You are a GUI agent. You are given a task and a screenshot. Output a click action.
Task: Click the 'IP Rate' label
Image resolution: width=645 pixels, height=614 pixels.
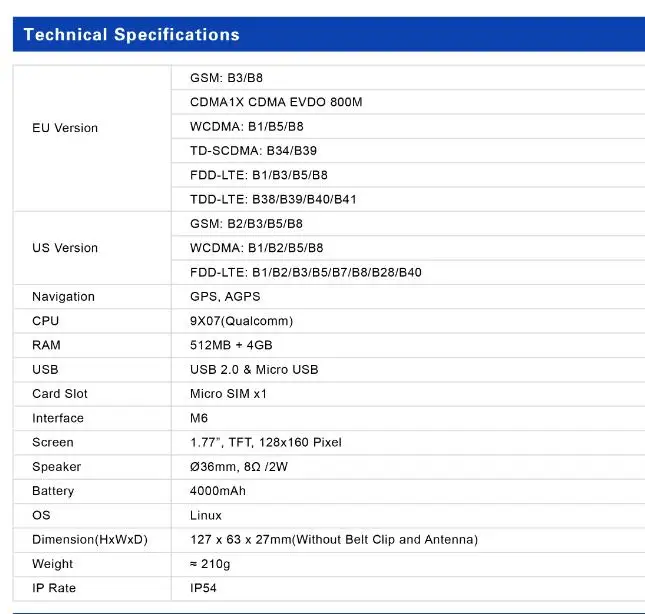pos(54,588)
